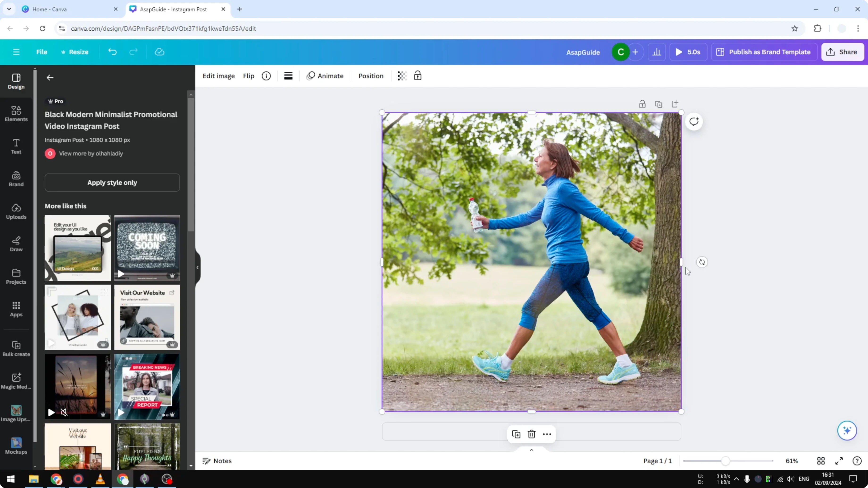
Task: Open the Canva Assistant sparkle button
Action: coord(847,431)
